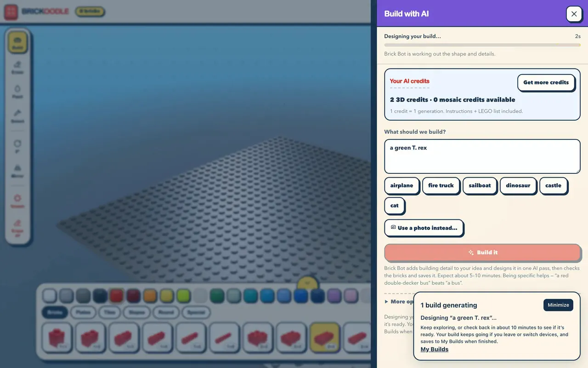Switch to the Bricks category tab
The height and width of the screenshot is (368, 588).
(55, 312)
